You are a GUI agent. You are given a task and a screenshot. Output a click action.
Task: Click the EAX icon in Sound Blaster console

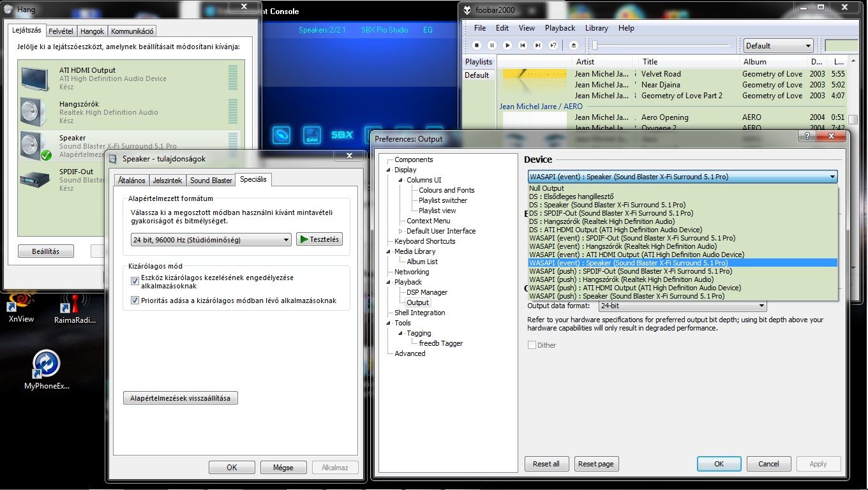(311, 135)
